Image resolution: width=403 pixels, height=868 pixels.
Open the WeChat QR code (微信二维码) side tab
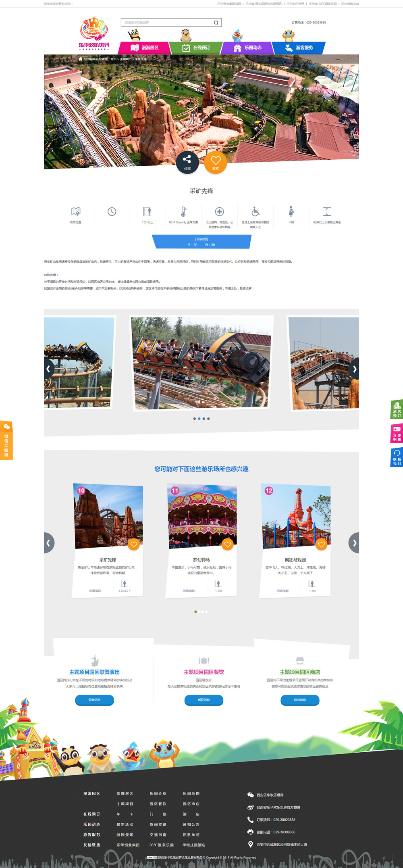tap(6, 440)
